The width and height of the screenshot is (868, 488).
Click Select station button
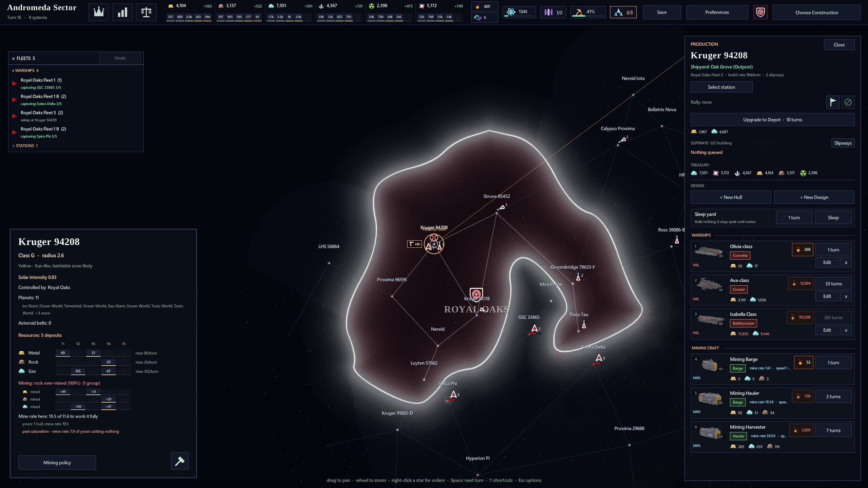pos(722,87)
